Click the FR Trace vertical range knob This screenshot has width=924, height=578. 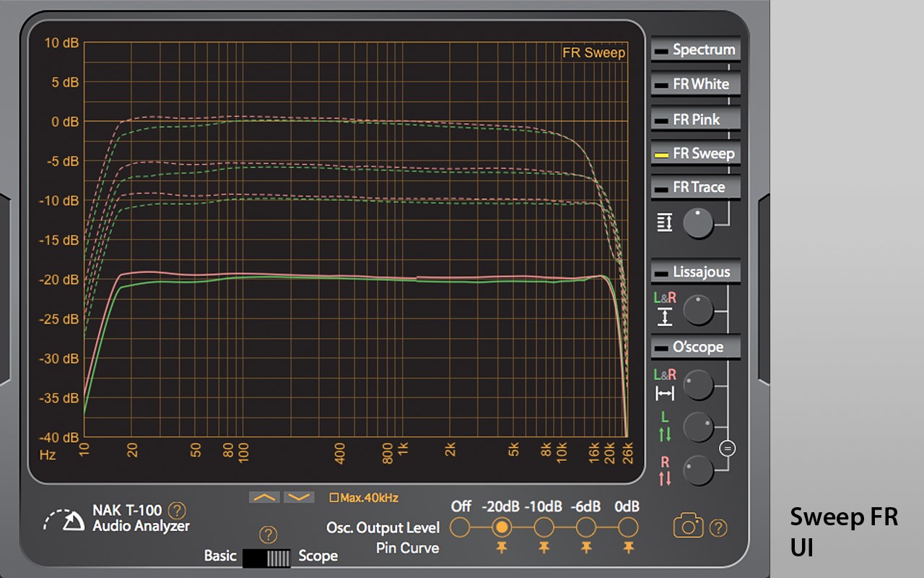(x=698, y=223)
